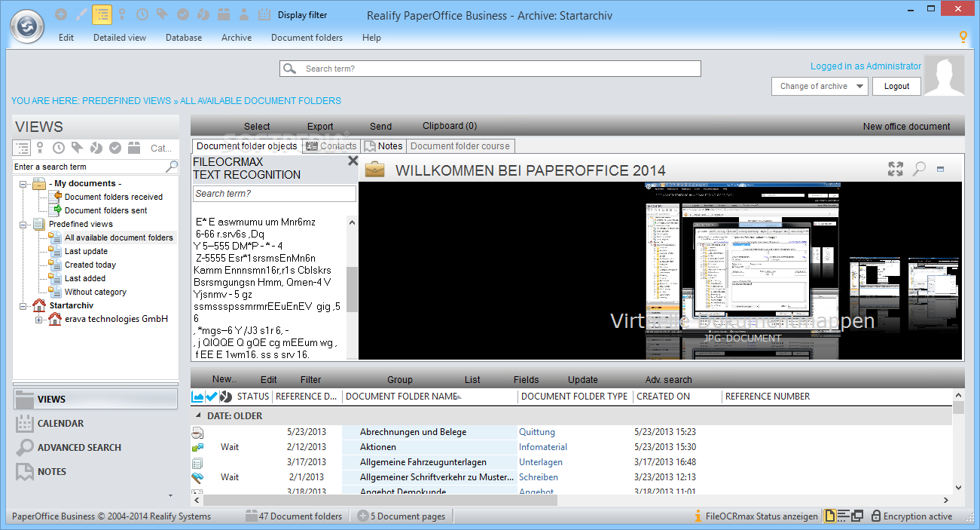The height and width of the screenshot is (530, 980).
Task: Expand the erava technologies GmbH node
Action: (x=38, y=319)
